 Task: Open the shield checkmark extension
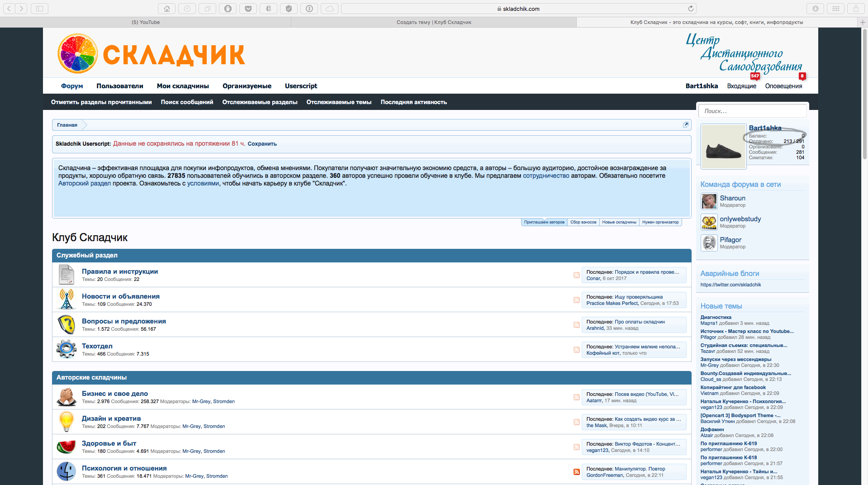tap(289, 9)
